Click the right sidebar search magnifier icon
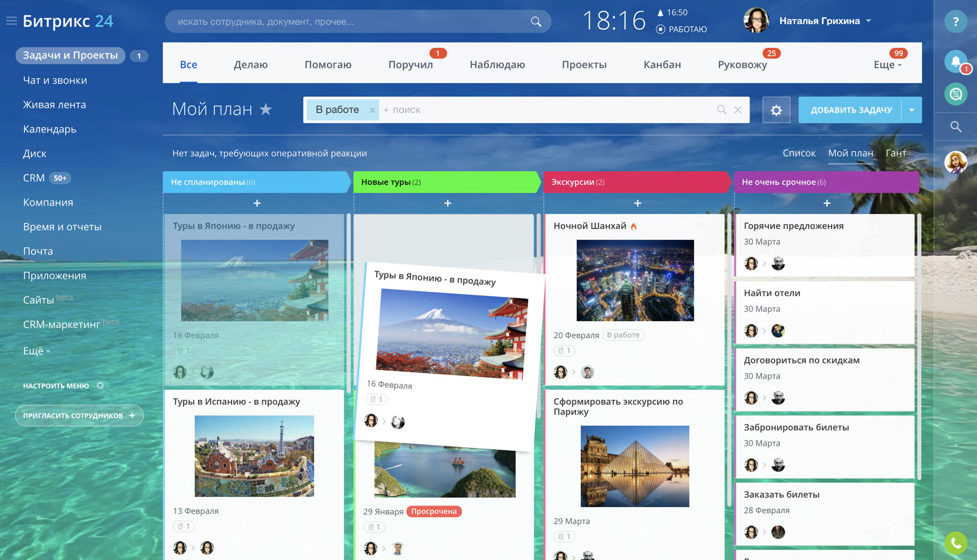The image size is (977, 560). pos(955,127)
